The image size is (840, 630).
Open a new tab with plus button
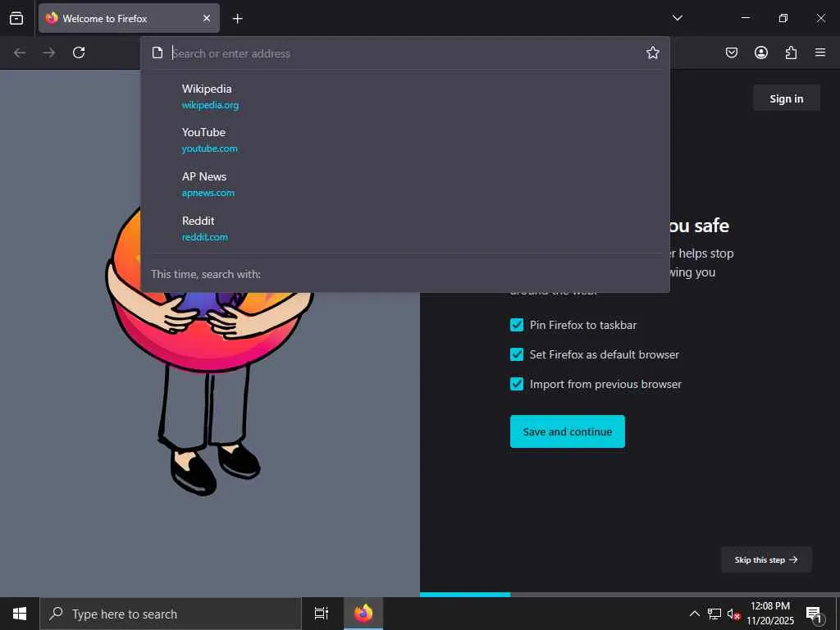click(237, 19)
